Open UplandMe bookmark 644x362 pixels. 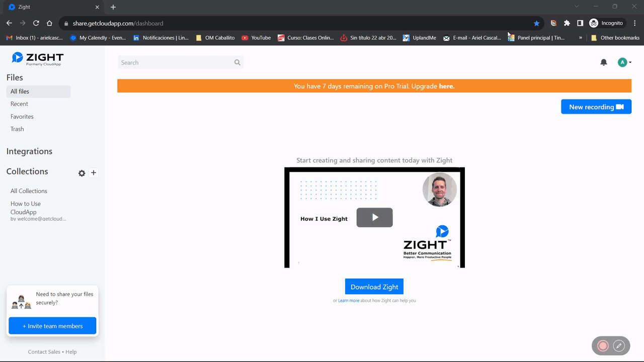(x=420, y=38)
